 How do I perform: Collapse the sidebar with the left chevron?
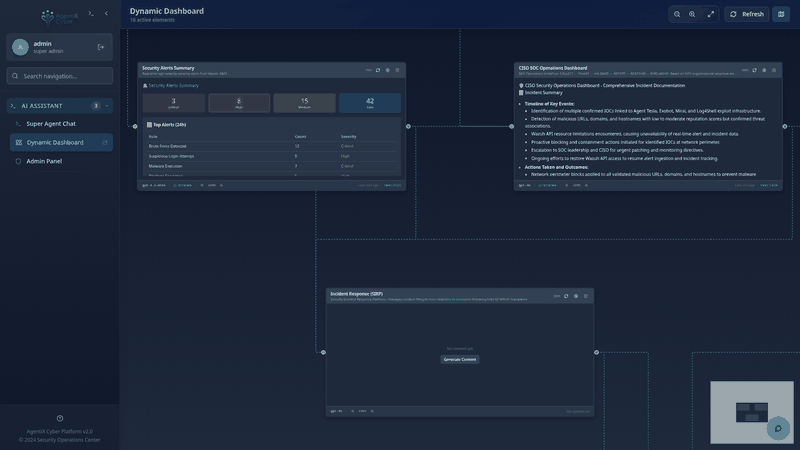point(106,14)
